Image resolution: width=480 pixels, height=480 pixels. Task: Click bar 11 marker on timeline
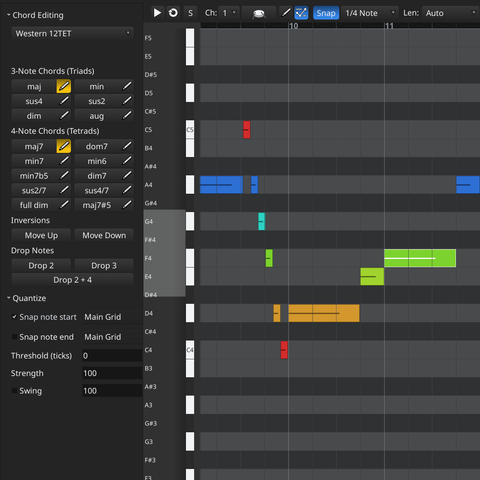click(x=389, y=26)
